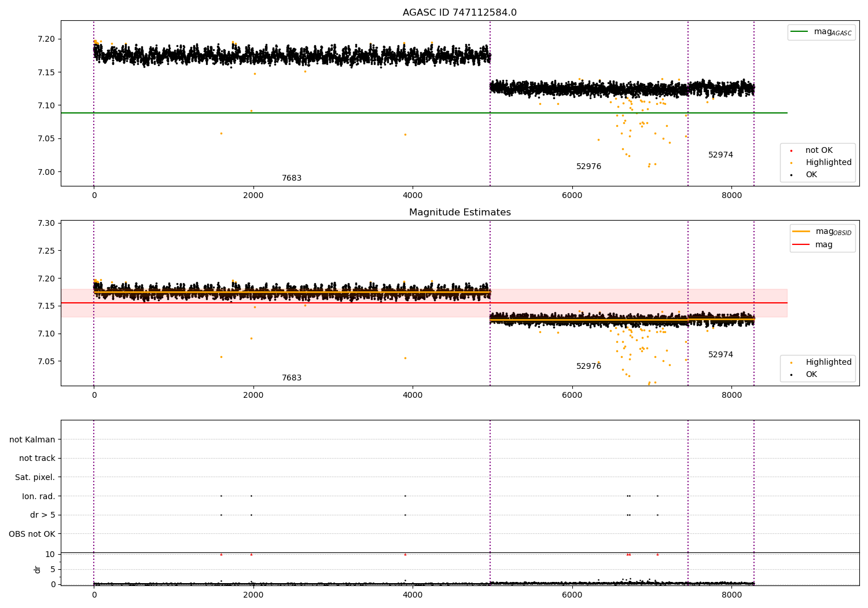Click the 'Sat. pixel.' row label
Screen dimensions: 868x608
click(35, 477)
